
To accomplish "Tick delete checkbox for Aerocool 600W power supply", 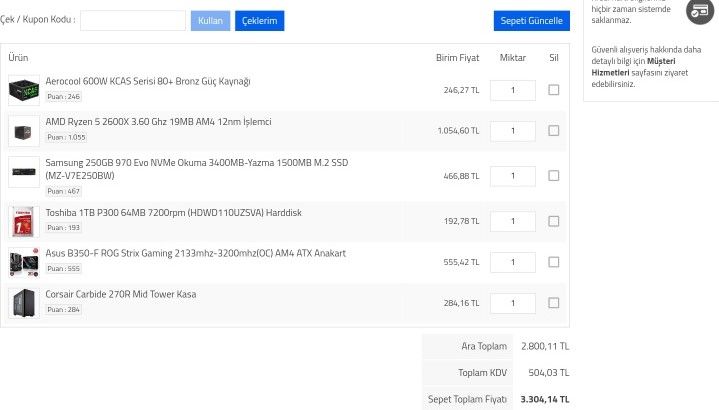I will (x=553, y=90).
